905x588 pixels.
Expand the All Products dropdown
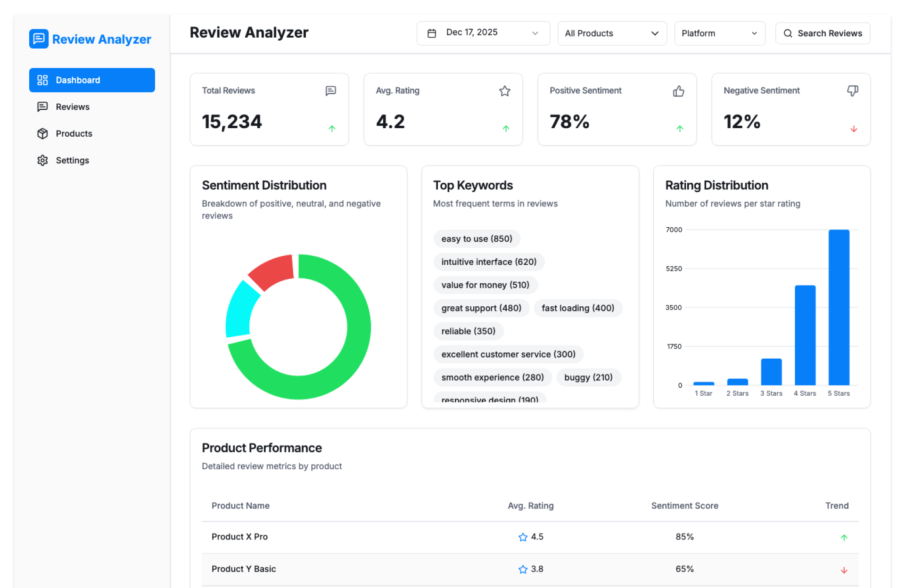(612, 33)
